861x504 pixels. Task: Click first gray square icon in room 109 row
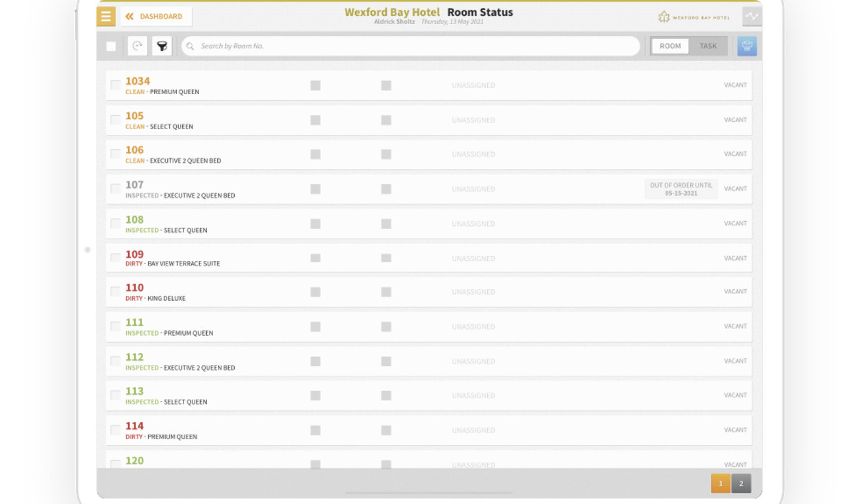[315, 258]
